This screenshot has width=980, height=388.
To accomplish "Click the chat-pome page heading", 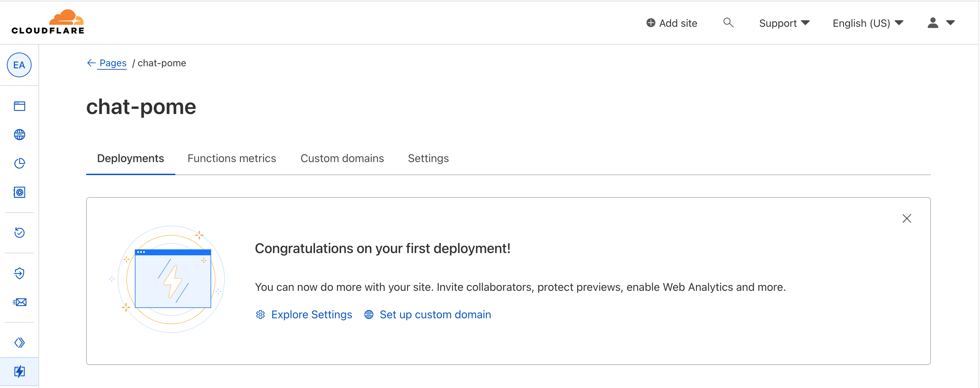I will (141, 107).
